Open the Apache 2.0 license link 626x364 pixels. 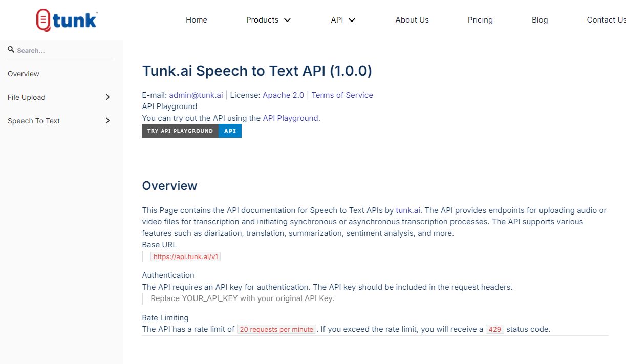(283, 95)
